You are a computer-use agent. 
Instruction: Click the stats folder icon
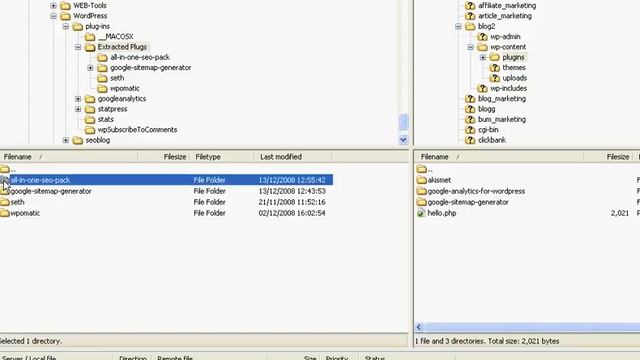(90, 120)
